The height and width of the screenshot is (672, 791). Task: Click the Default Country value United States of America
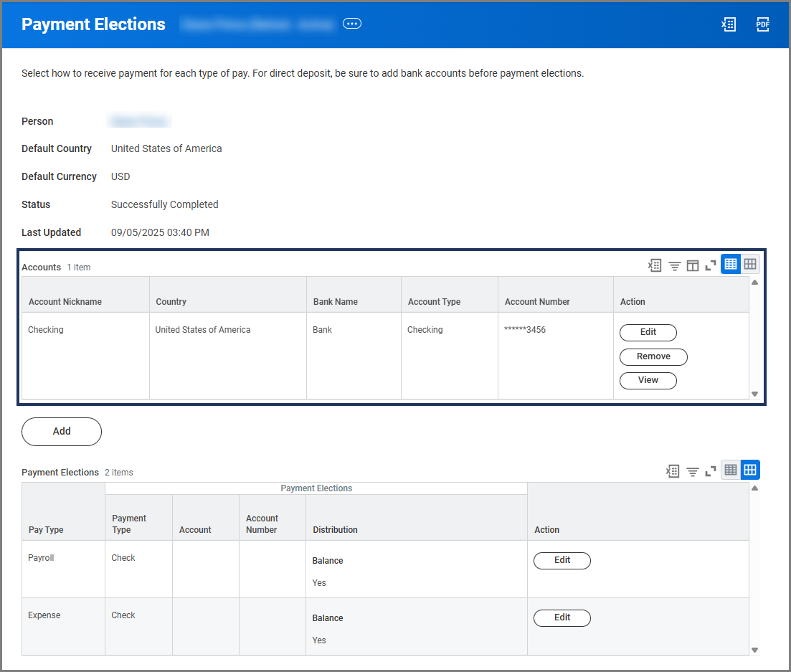coord(166,149)
